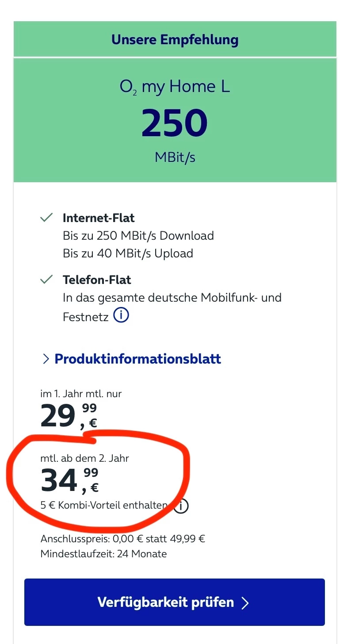Click the Bis zu 250 MBit/s Download line
351x644 pixels.
(x=138, y=235)
